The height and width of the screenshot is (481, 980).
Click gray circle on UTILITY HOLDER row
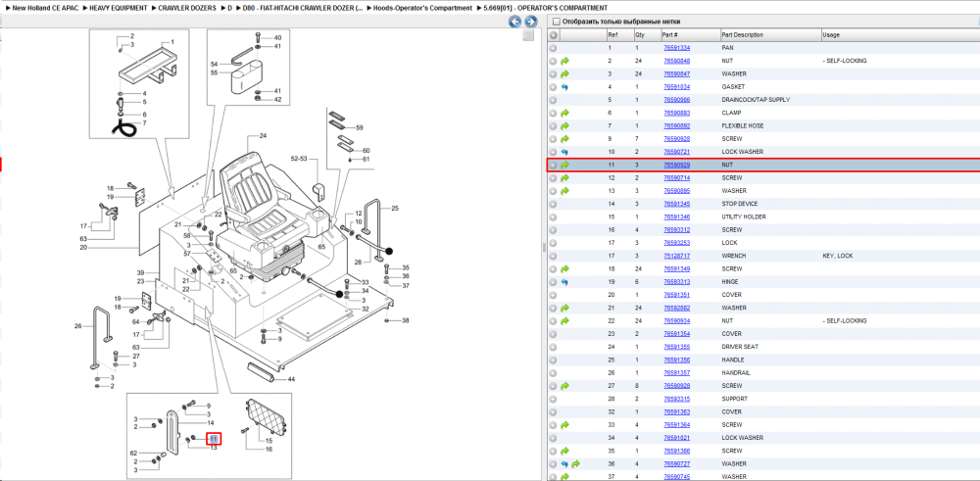(553, 216)
